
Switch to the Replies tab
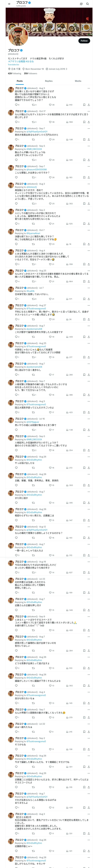(x=49, y=81)
